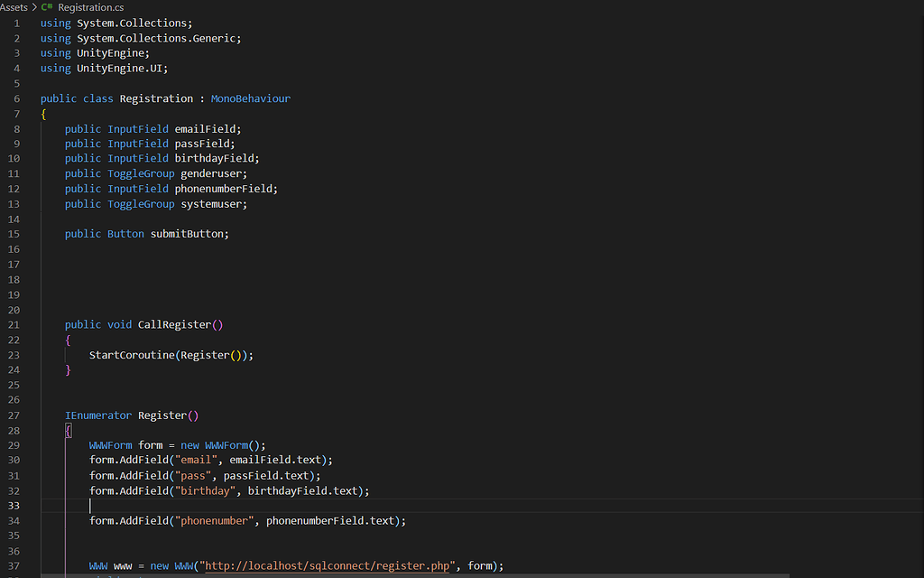Viewport: 924px width, 578px height.
Task: Place cursor on the Registration class name
Action: pyautogui.click(x=156, y=98)
